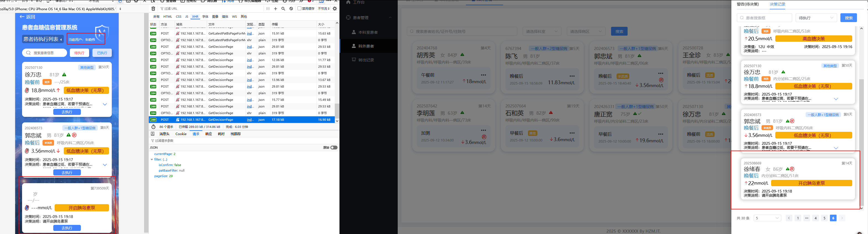Image resolution: width=868 pixels, height=234 pixels.
Task: Go to page 4 in pagination
Action: [816, 218]
